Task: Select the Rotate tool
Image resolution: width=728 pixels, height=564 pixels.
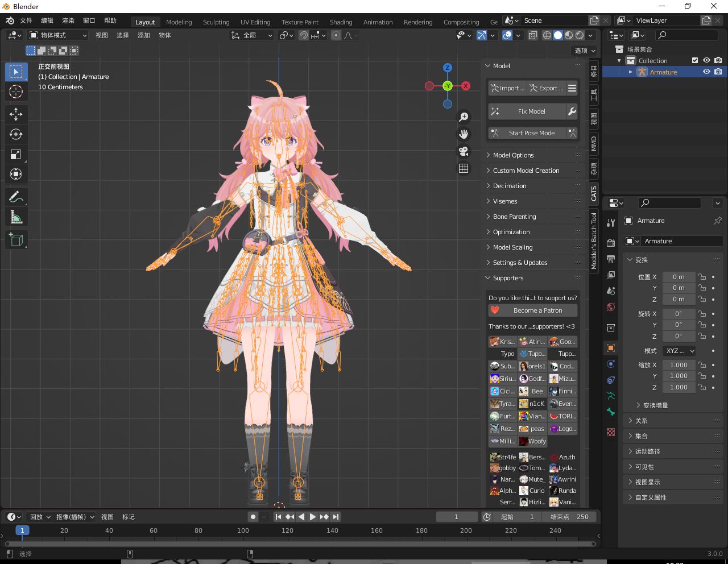Action: click(x=16, y=134)
